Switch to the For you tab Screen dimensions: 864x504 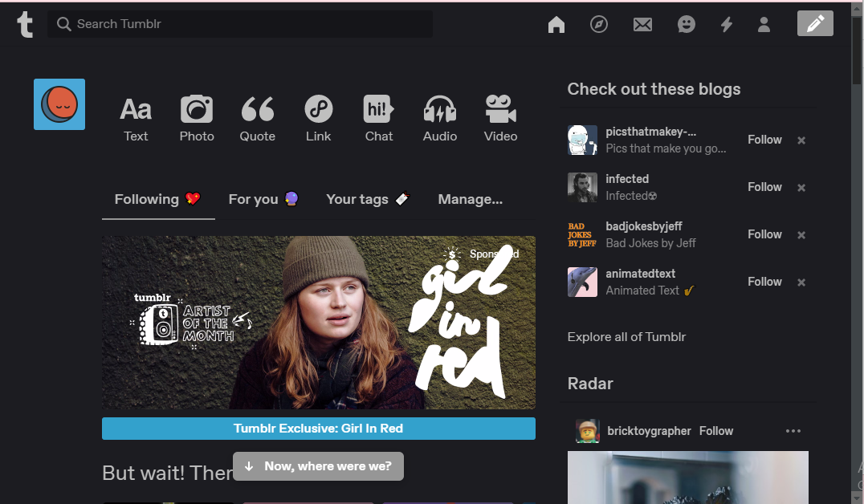pyautogui.click(x=263, y=199)
